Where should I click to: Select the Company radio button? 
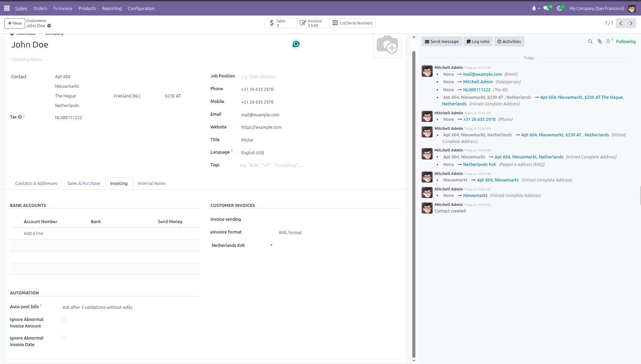41,34
